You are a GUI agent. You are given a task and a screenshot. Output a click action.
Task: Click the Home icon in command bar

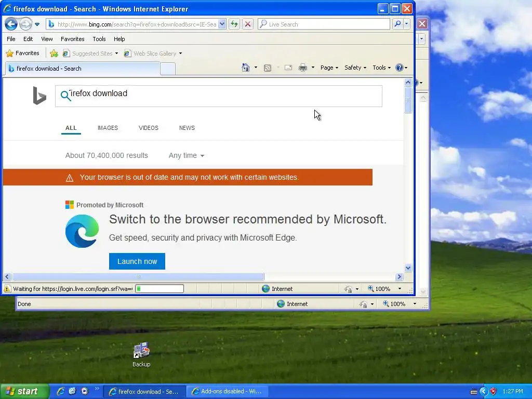(246, 68)
